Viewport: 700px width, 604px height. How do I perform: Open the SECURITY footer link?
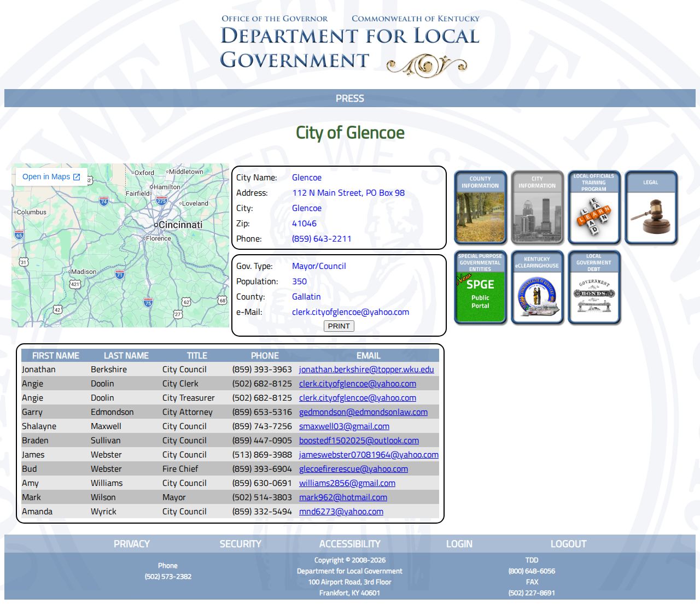pyautogui.click(x=241, y=544)
